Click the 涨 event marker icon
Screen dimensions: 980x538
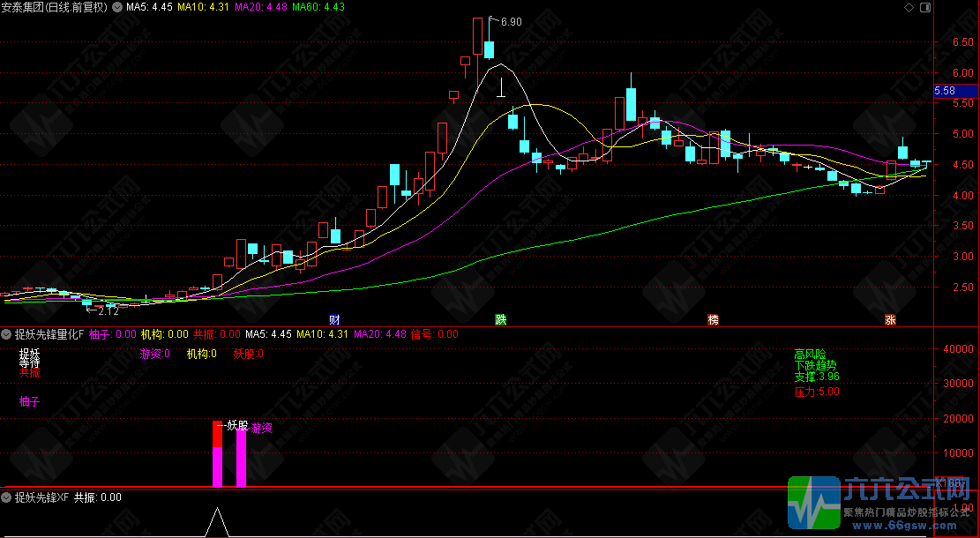(x=891, y=319)
